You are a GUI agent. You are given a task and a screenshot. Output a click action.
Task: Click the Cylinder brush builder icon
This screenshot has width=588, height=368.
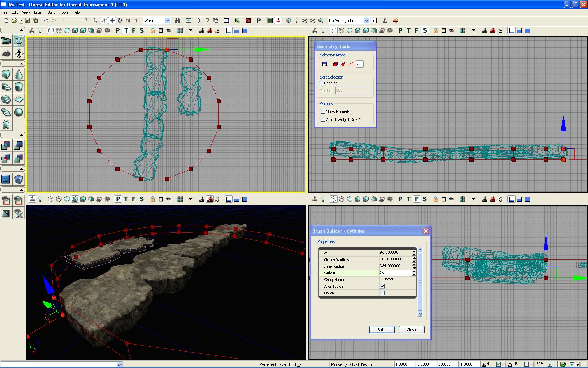19,87
